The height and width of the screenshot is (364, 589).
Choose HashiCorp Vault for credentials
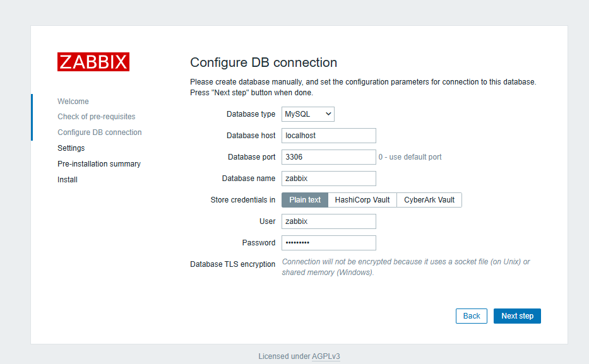[362, 200]
